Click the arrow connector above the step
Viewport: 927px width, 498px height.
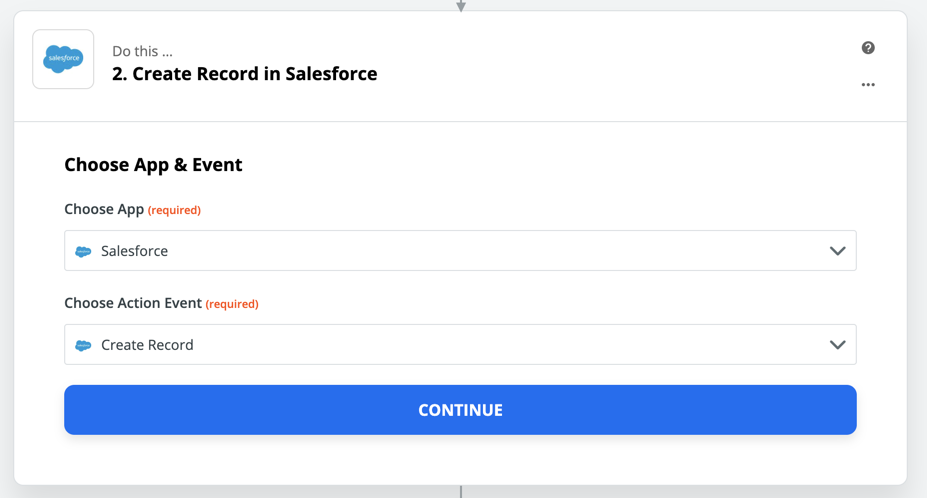tap(461, 6)
